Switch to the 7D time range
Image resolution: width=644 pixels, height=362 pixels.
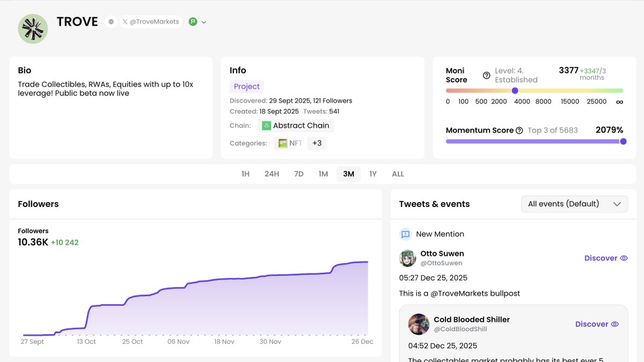click(x=299, y=174)
